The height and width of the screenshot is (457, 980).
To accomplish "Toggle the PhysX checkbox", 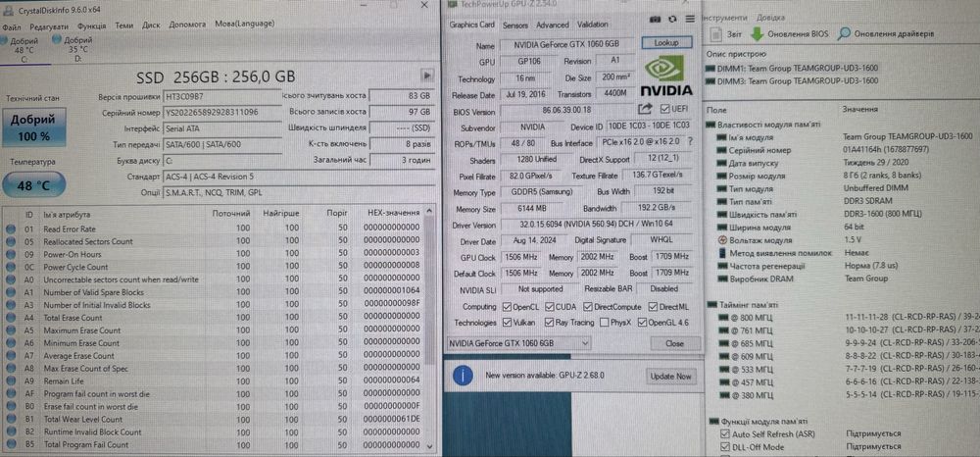I will [605, 323].
